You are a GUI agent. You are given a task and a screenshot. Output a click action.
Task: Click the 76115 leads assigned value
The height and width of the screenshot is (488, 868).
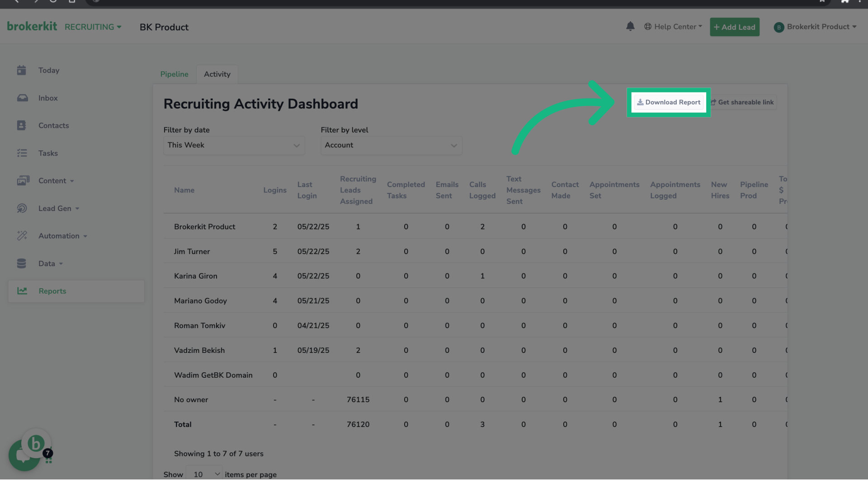(x=358, y=400)
